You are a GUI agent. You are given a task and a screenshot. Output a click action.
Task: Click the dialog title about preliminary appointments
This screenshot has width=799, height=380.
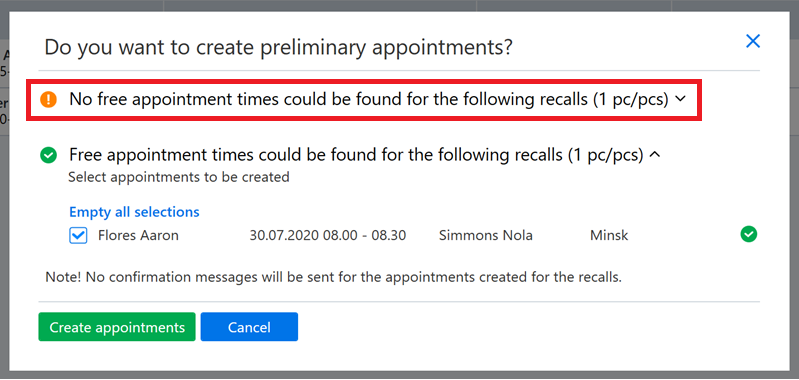pyautogui.click(x=278, y=48)
